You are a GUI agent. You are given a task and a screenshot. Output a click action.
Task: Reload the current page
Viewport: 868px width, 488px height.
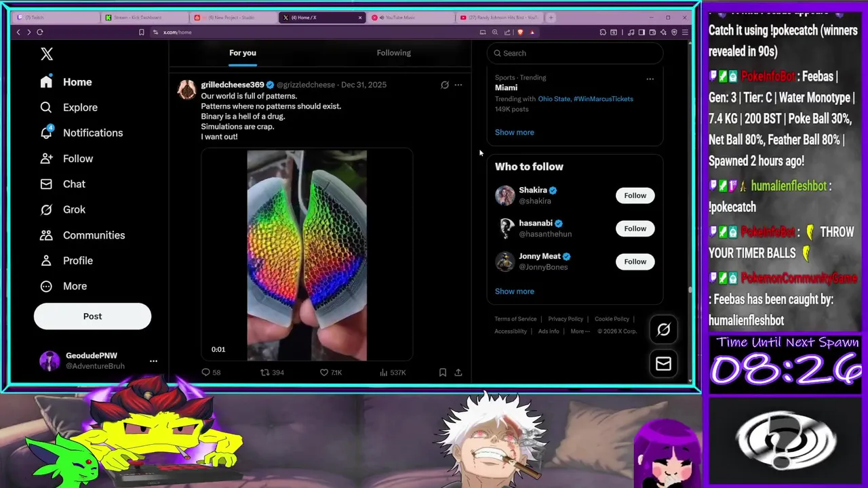(40, 32)
